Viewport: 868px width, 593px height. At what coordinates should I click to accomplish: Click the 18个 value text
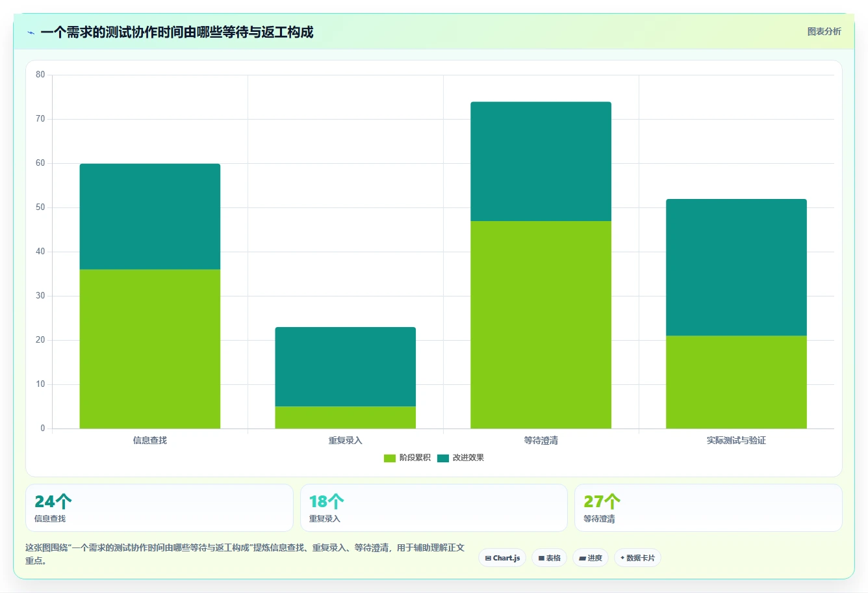[327, 501]
